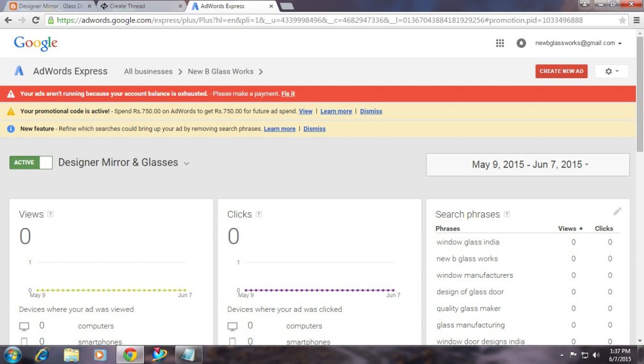The image size is (644, 364).
Task: Click the CREATE NEW AD button
Action: click(562, 71)
